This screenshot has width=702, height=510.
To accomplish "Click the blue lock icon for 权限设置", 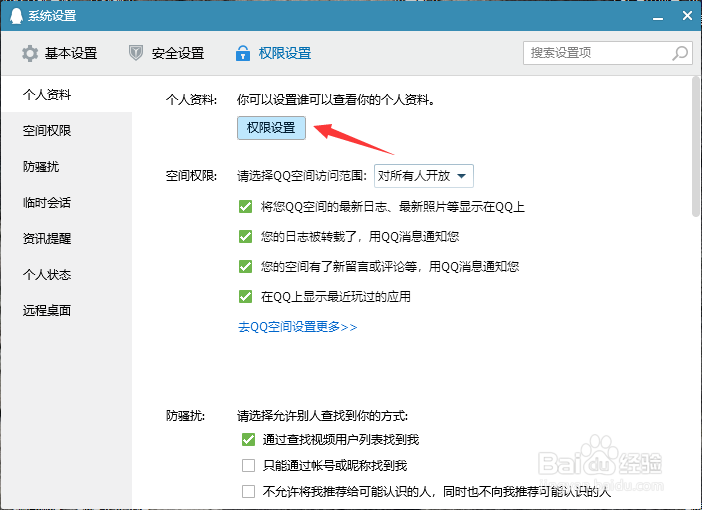I will [x=243, y=53].
